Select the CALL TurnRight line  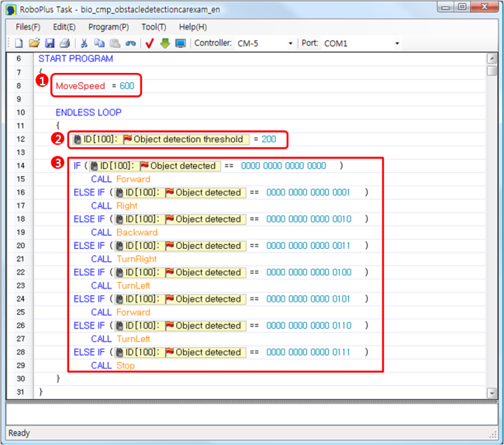(124, 259)
